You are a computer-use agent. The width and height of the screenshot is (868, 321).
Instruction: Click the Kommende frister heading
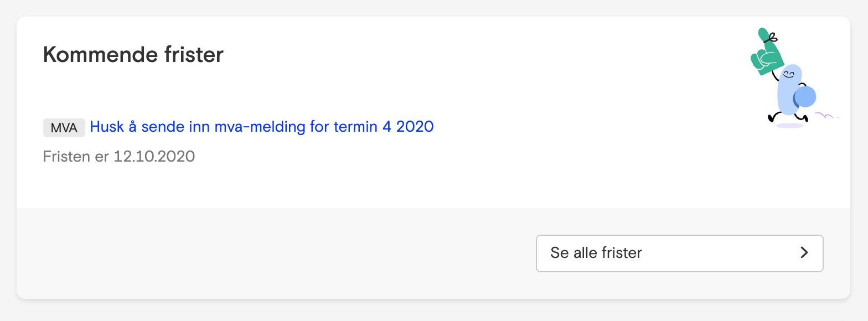[133, 55]
